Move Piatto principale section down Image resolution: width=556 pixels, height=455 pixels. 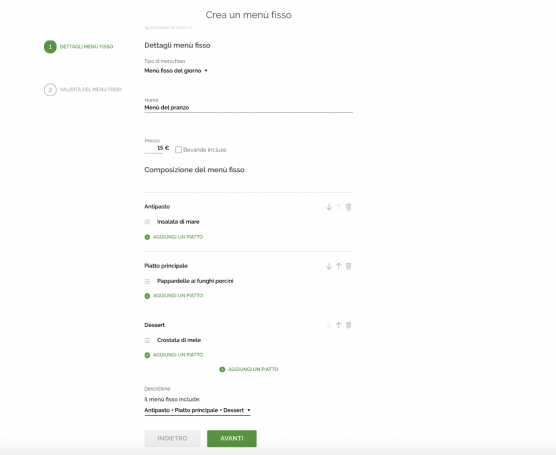[329, 266]
